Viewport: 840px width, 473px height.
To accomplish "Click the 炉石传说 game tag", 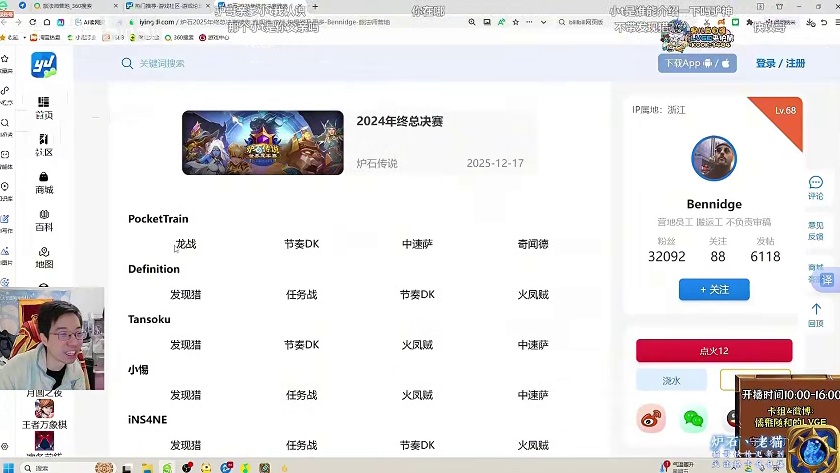I will click(x=377, y=163).
